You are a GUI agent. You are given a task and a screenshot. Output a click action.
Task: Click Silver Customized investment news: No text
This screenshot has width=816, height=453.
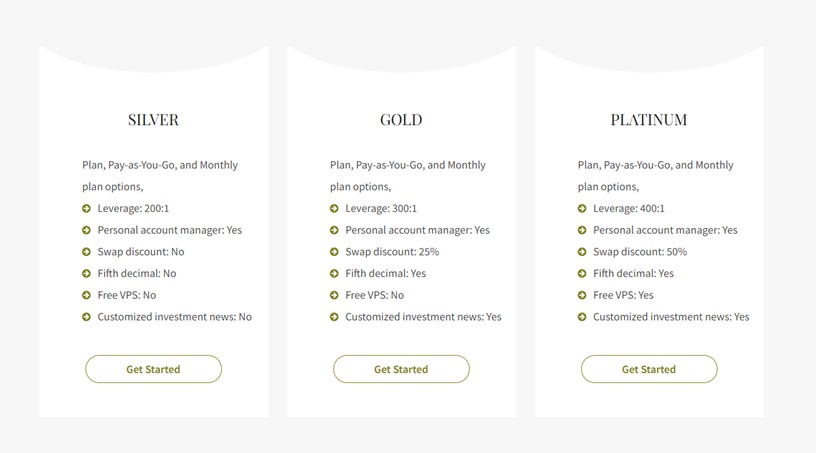tap(174, 317)
